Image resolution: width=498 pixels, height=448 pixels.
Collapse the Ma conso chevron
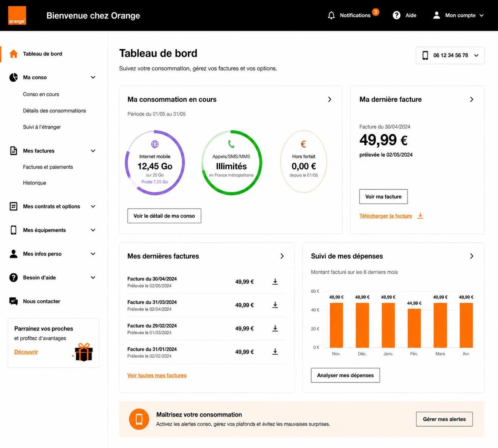pyautogui.click(x=93, y=77)
